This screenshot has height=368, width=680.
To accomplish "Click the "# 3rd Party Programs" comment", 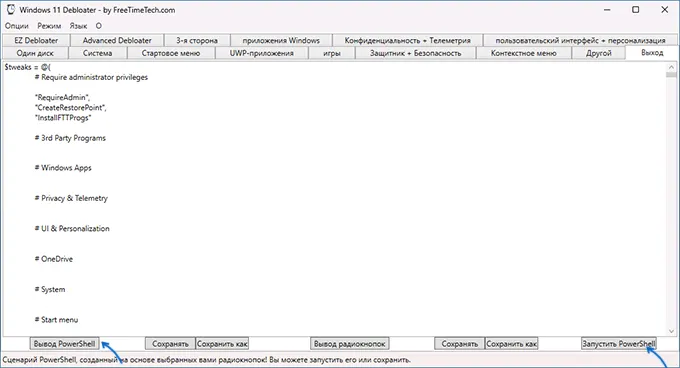I will pos(70,138).
